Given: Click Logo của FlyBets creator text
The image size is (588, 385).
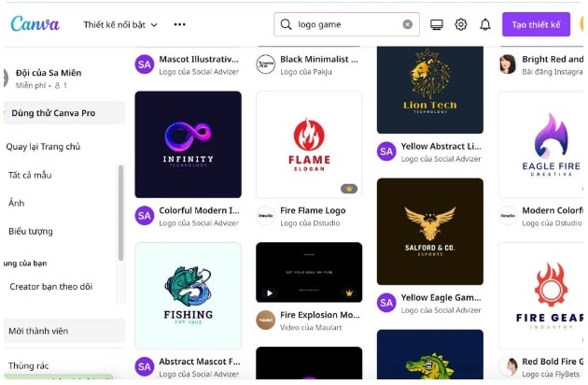Looking at the screenshot, I should [551, 374].
